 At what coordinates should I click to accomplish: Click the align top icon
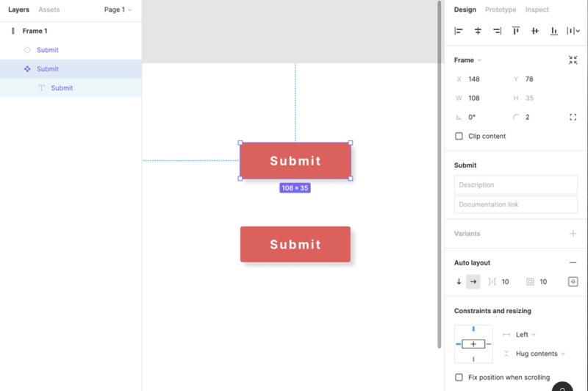pos(516,31)
